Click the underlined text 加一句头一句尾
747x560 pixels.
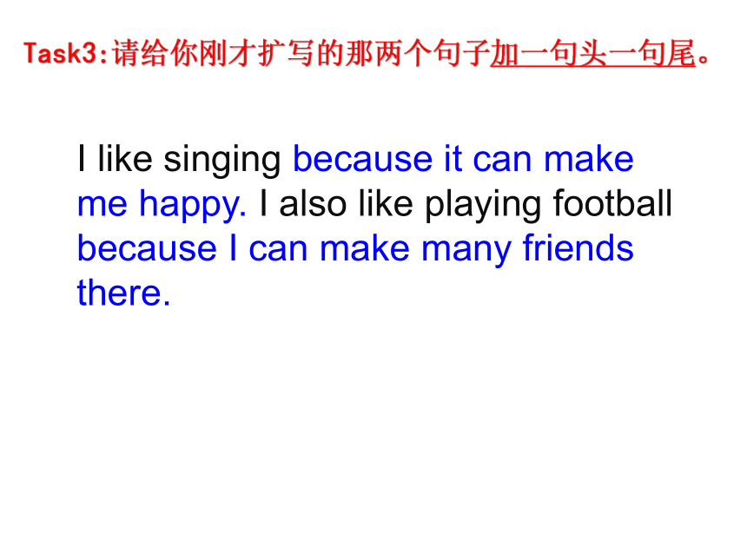[593, 53]
